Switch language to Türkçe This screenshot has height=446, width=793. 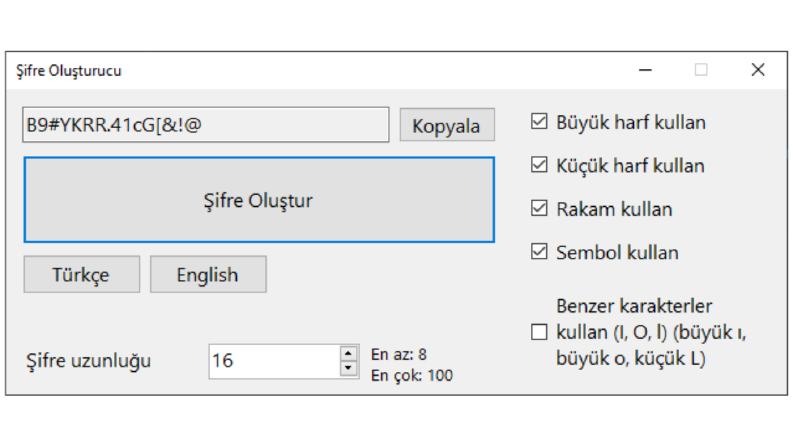coord(81,275)
